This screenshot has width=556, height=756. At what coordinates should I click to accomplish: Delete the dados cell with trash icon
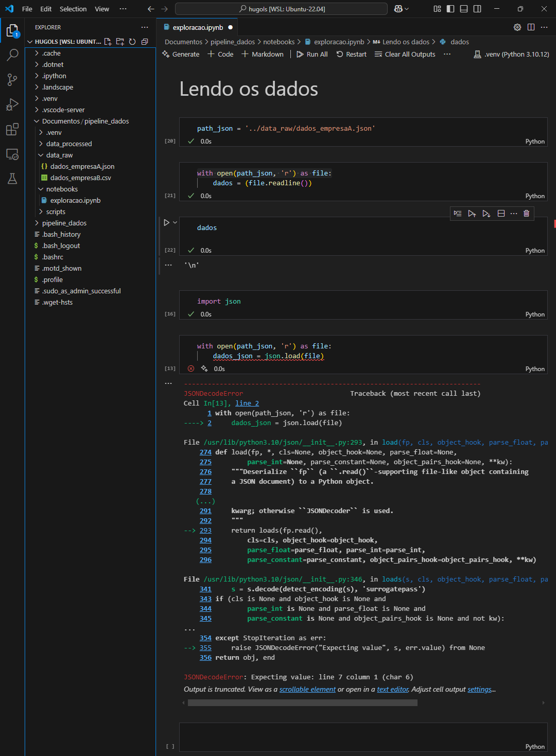pos(526,213)
